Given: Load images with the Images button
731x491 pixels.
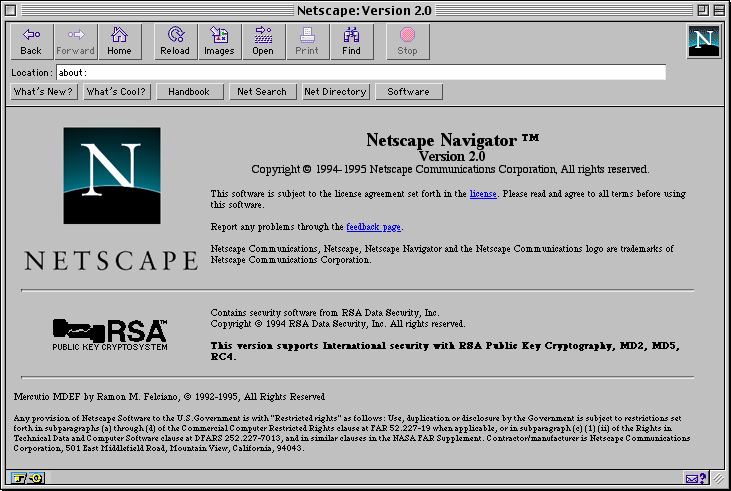Looking at the screenshot, I should [x=219, y=41].
